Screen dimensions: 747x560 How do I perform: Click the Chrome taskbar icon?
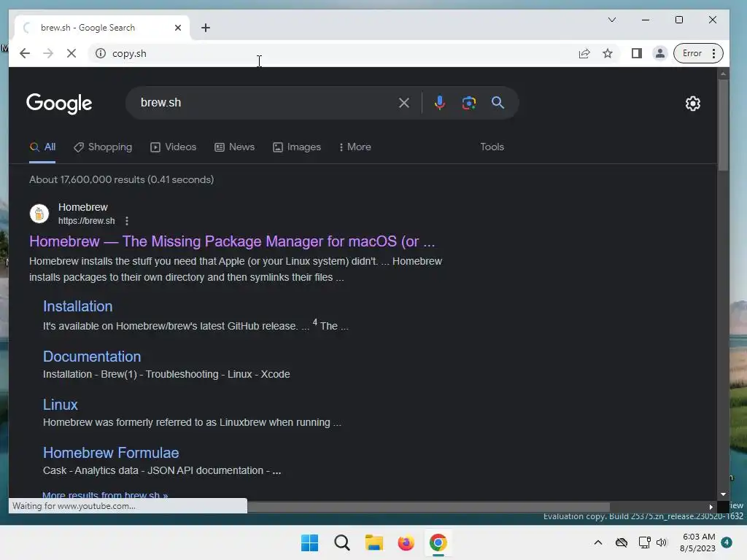[438, 542]
